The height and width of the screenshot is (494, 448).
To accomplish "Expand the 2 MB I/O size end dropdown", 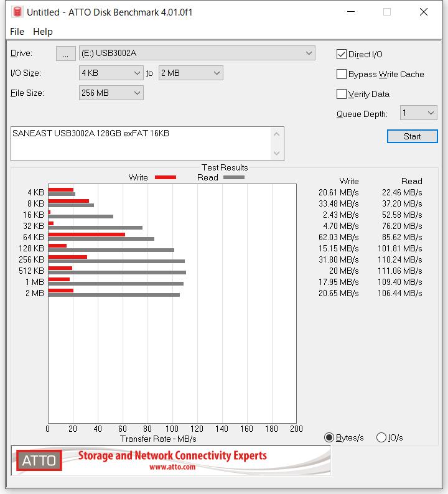I will pyautogui.click(x=190, y=73).
